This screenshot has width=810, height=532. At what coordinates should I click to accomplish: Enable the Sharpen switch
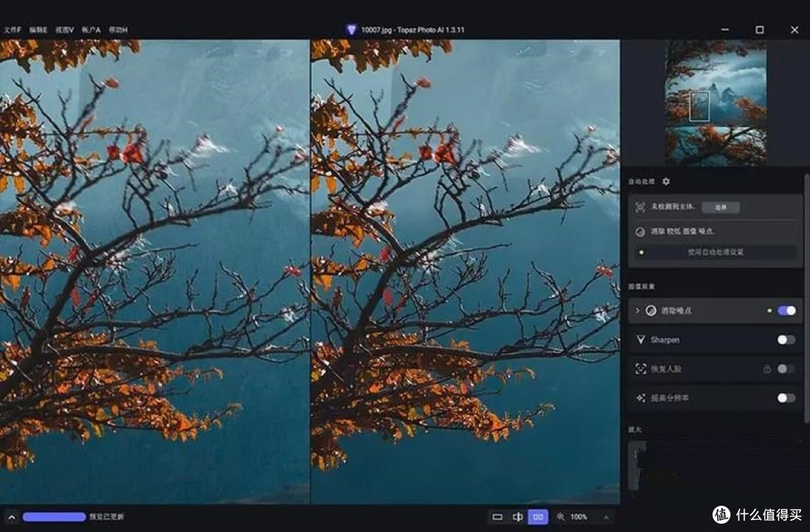click(786, 339)
